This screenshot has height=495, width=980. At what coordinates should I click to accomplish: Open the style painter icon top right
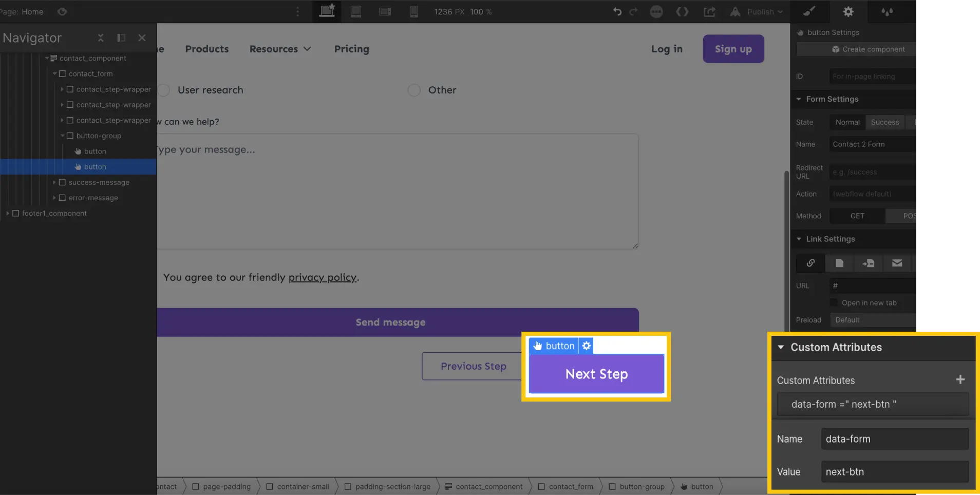pos(810,11)
